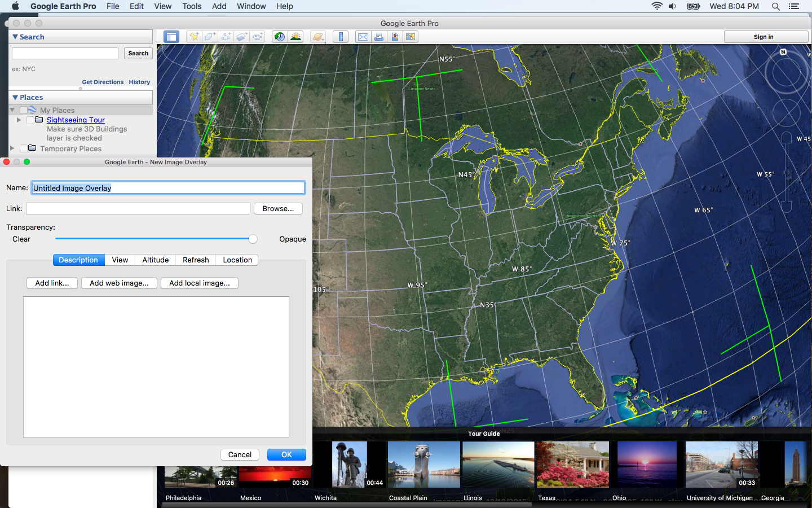The image size is (812, 508).
Task: Click the Search button
Action: pyautogui.click(x=138, y=53)
